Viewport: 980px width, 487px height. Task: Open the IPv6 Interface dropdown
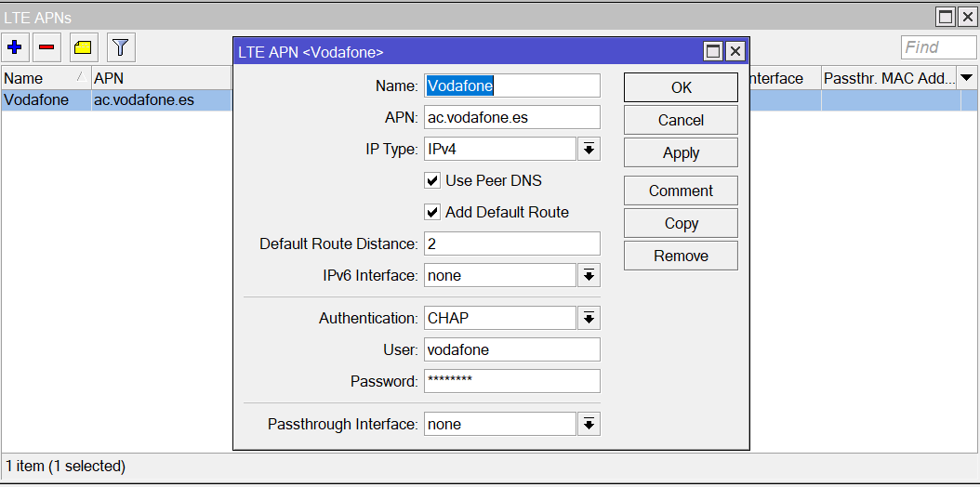589,275
